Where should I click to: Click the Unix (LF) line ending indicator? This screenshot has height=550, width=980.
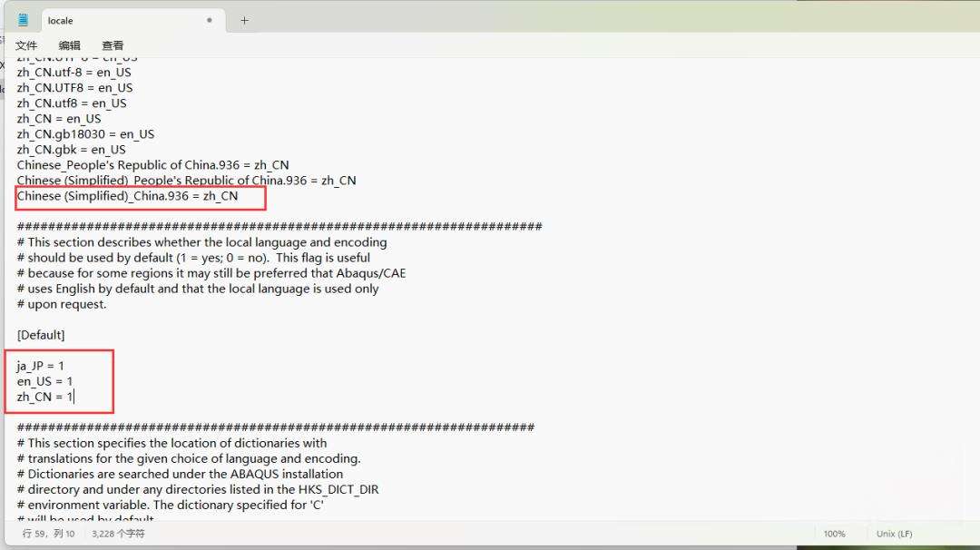point(895,534)
